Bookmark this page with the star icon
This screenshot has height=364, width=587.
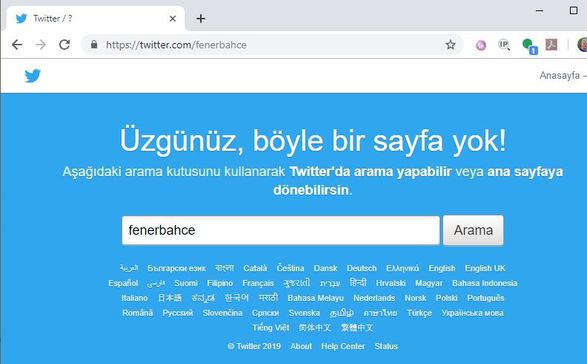[450, 45]
